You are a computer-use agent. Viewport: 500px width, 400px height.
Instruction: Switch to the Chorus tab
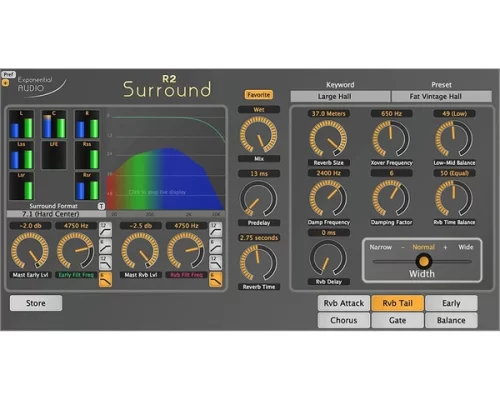(x=344, y=320)
